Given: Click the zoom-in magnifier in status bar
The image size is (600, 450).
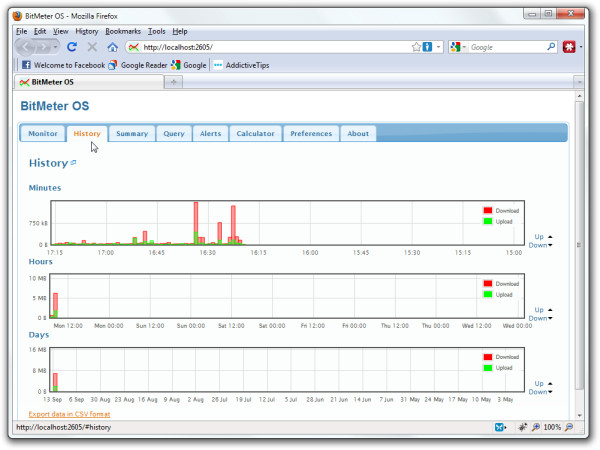Looking at the screenshot, I should point(536,427).
